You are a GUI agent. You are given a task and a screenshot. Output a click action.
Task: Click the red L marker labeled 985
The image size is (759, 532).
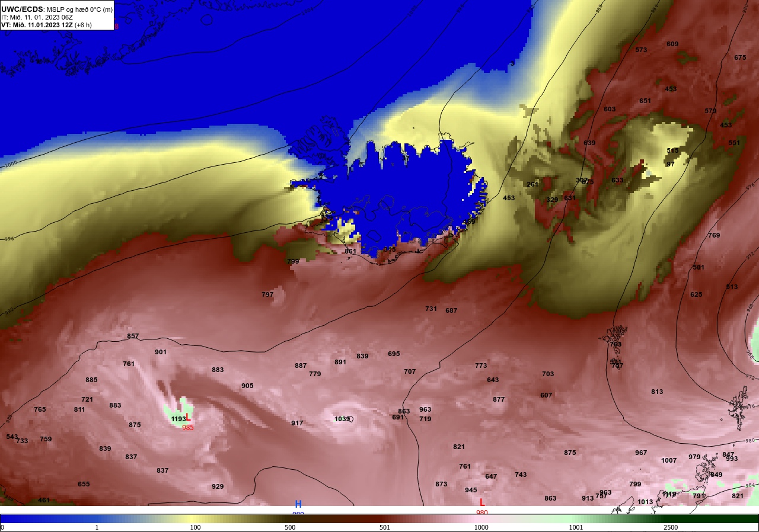click(188, 418)
